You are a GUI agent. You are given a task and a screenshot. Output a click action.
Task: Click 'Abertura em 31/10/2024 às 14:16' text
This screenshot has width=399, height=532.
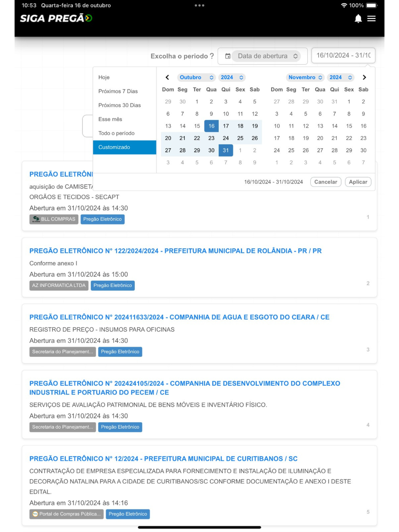(79, 503)
